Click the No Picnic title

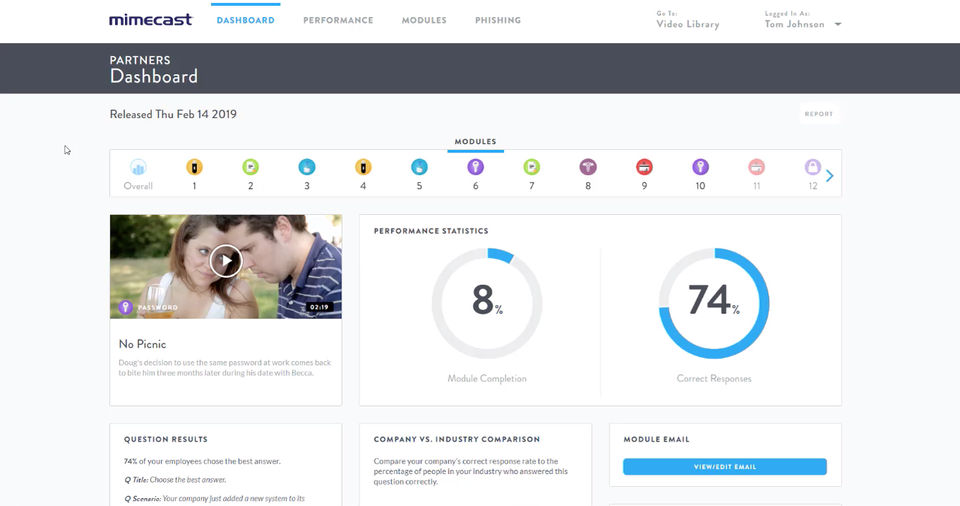[143, 344]
